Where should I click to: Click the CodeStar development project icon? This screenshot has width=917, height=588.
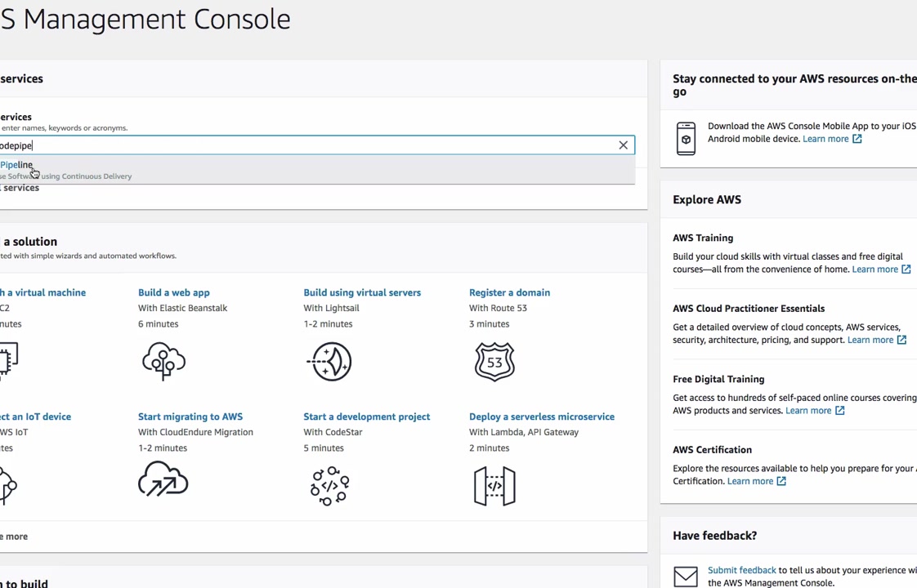[x=329, y=485]
